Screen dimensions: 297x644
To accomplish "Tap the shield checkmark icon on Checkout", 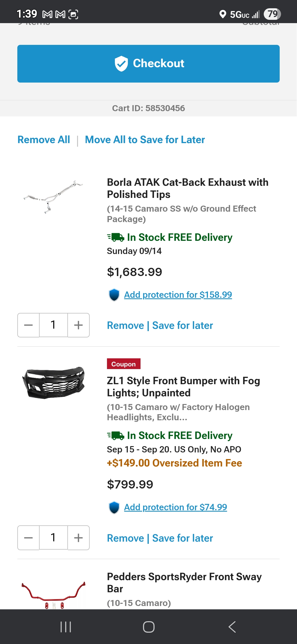I will pos(121,64).
